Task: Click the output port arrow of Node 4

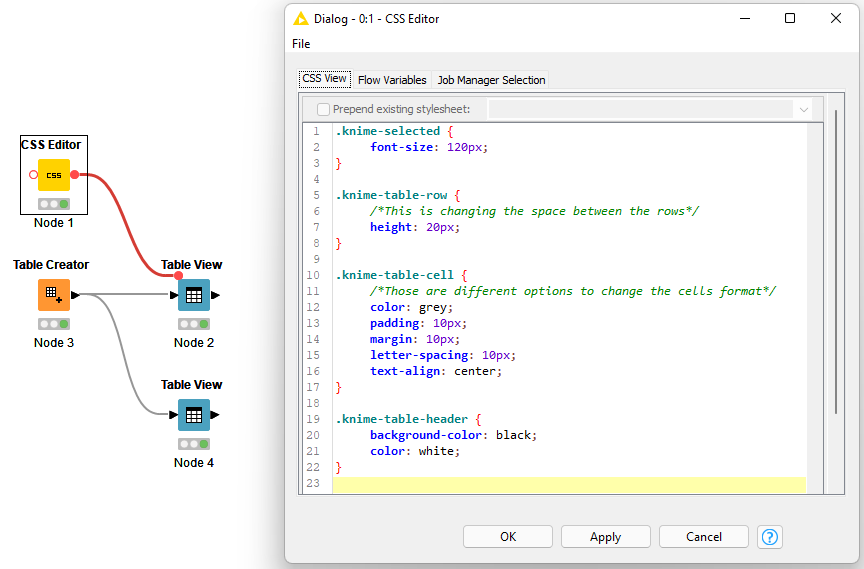Action: point(215,415)
